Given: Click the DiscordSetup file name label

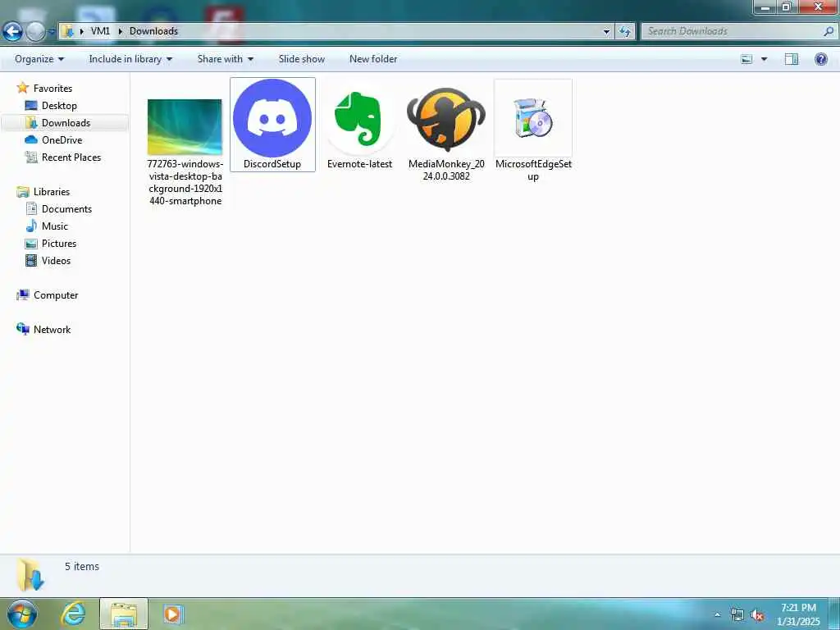Looking at the screenshot, I should pos(272,164).
